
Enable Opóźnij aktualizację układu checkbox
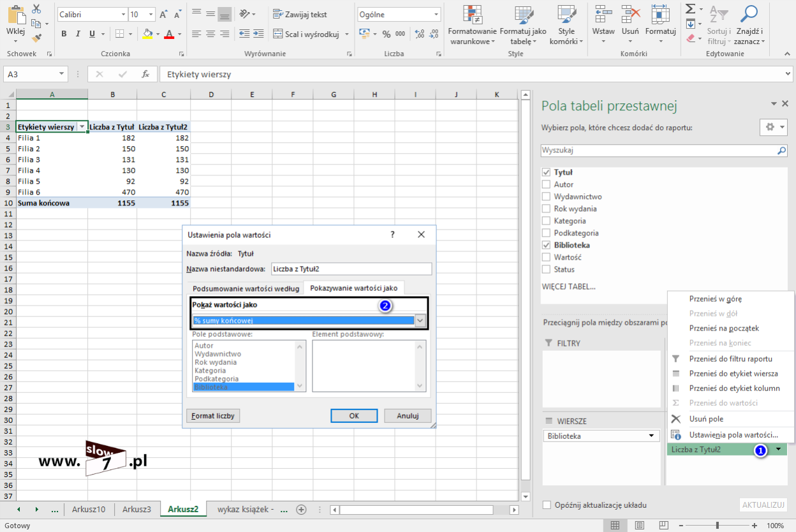(547, 505)
